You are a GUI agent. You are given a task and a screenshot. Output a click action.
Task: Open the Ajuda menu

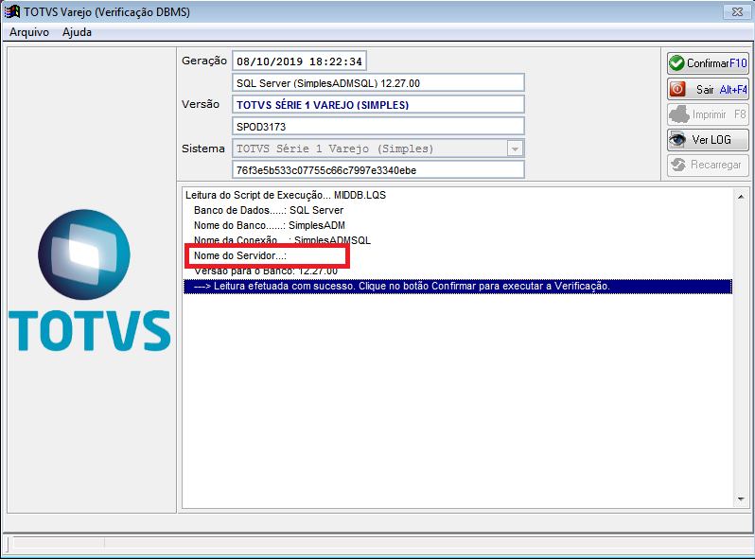pos(77,32)
